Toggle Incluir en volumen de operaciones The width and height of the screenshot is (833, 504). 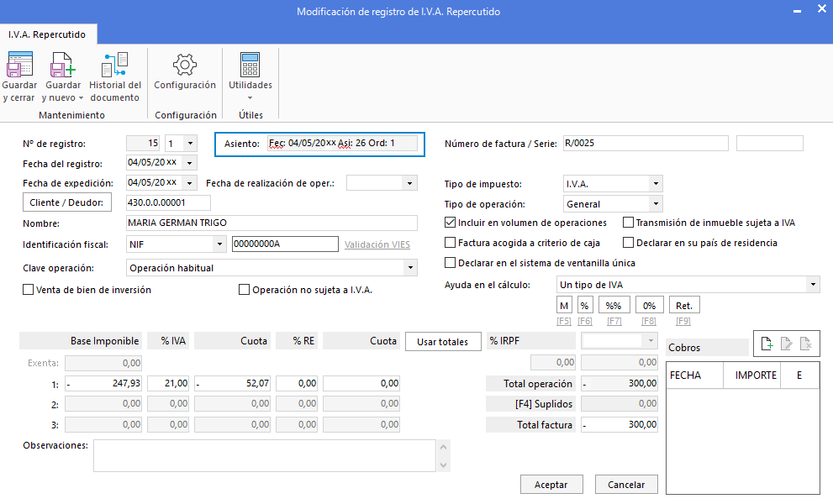pos(450,223)
